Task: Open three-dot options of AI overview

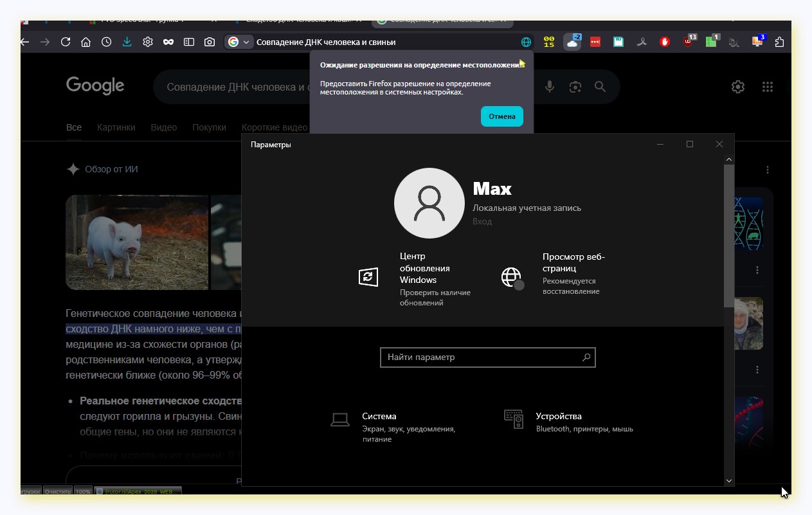Action: pyautogui.click(x=768, y=170)
